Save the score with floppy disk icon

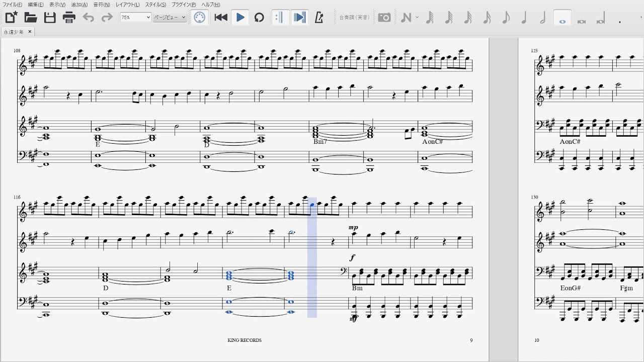point(50,18)
